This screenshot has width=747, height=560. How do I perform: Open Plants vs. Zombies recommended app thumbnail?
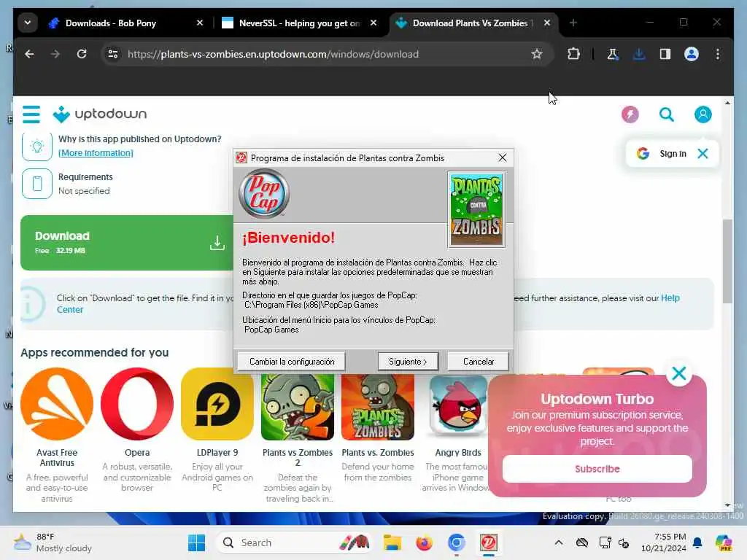point(378,407)
